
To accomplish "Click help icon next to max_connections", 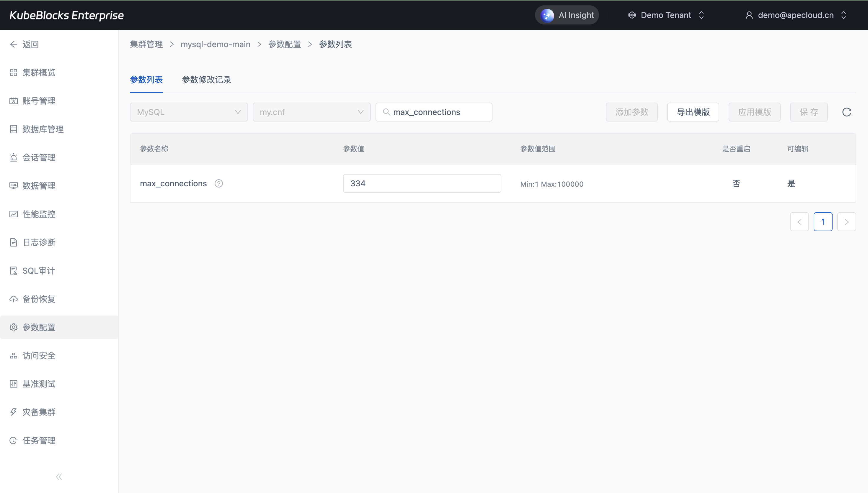I will coord(218,183).
